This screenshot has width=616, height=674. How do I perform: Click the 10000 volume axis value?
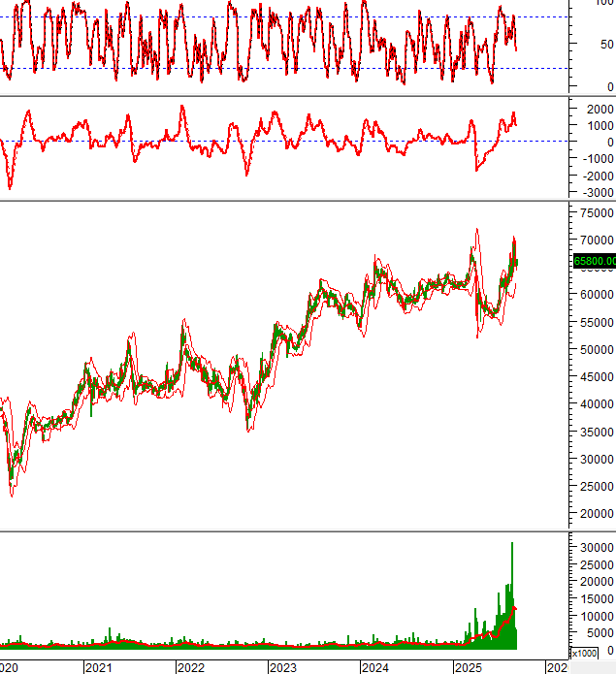pos(597,617)
